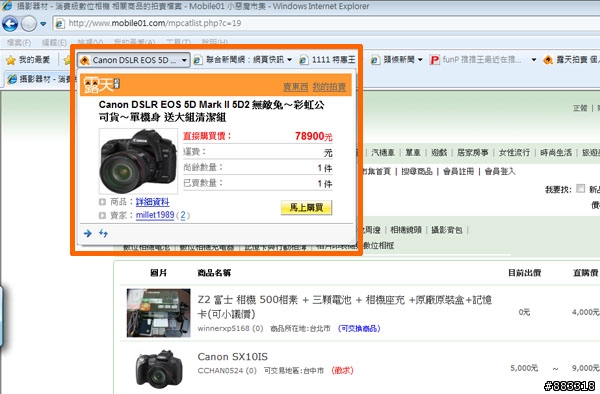Click the 圖片 column header

pos(158,273)
